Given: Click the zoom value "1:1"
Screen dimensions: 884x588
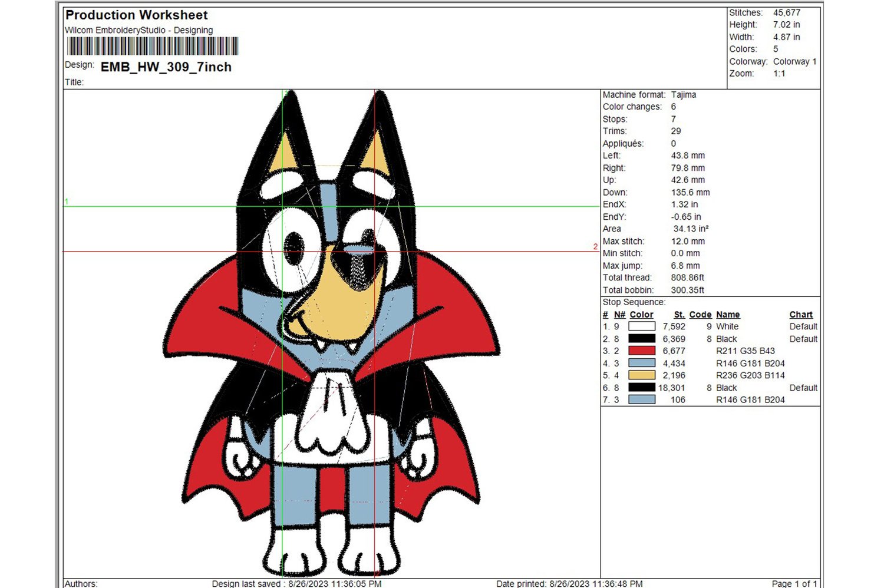Looking at the screenshot, I should [x=779, y=74].
